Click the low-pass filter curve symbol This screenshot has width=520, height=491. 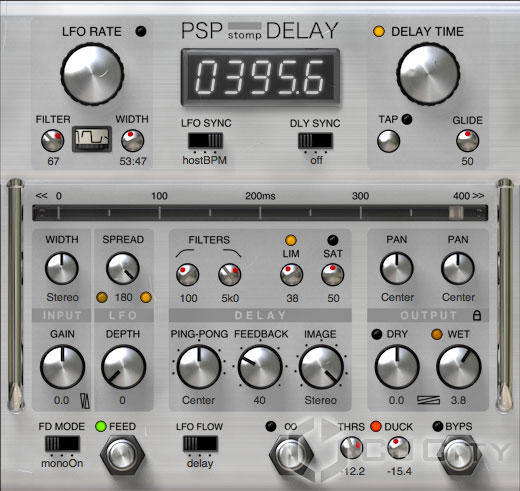click(232, 253)
